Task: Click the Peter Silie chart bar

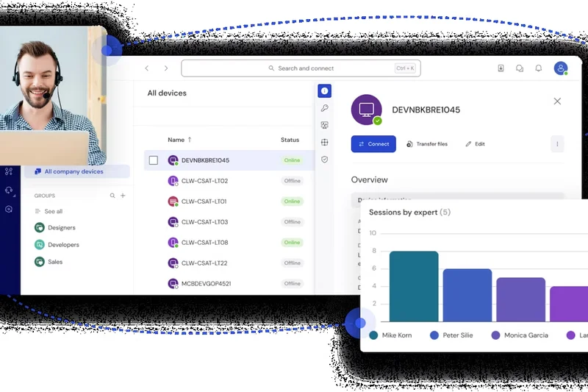Action: (x=467, y=295)
